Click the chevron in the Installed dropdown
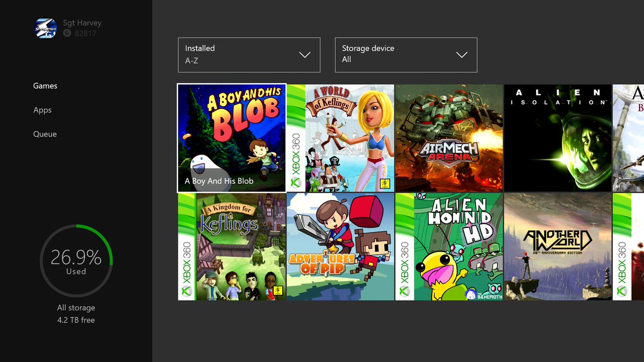The image size is (644, 362). coord(305,55)
